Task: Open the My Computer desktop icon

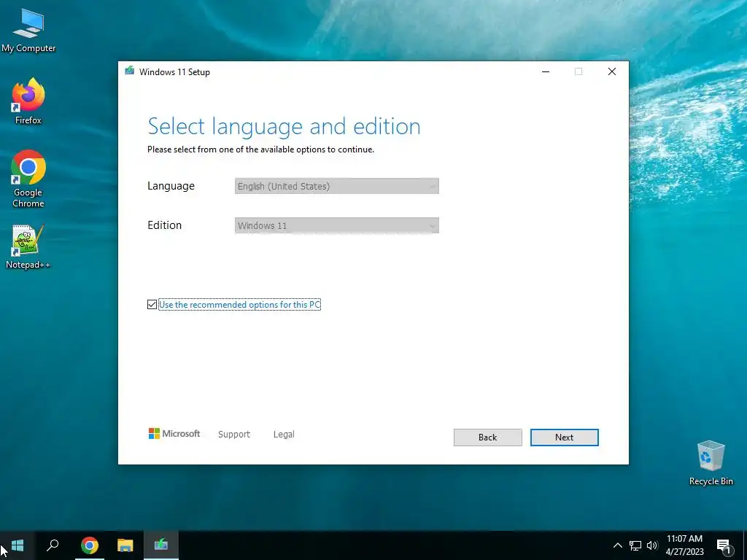Action: click(x=28, y=31)
